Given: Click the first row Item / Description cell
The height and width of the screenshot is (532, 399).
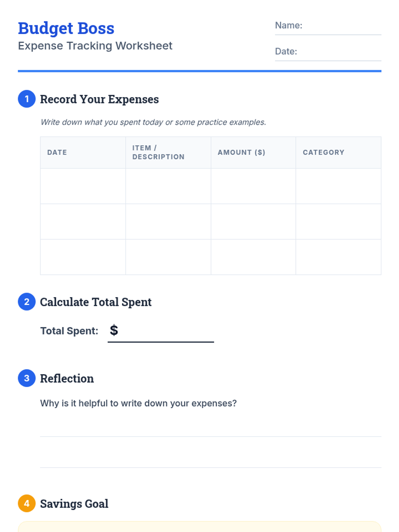Looking at the screenshot, I should (x=168, y=186).
